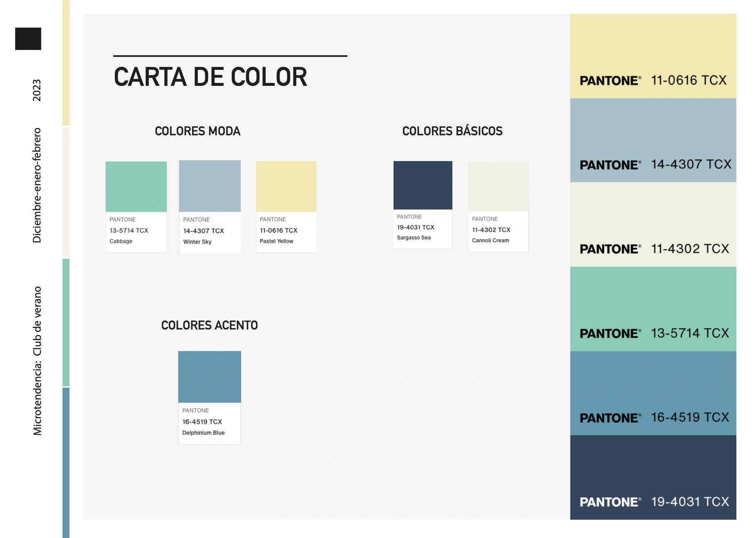The image size is (756, 538).
Task: Select the large Pantone 11-4302 TCX cream band
Action: [x=653, y=224]
